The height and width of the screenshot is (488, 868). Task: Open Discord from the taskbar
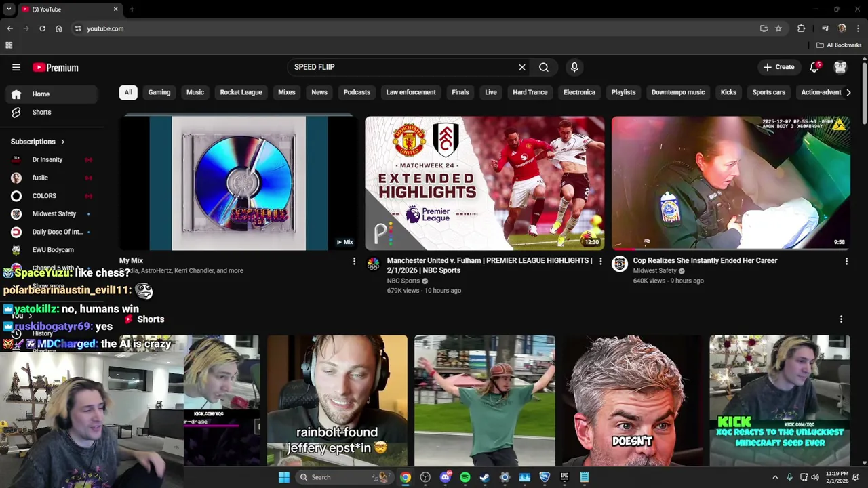click(446, 477)
